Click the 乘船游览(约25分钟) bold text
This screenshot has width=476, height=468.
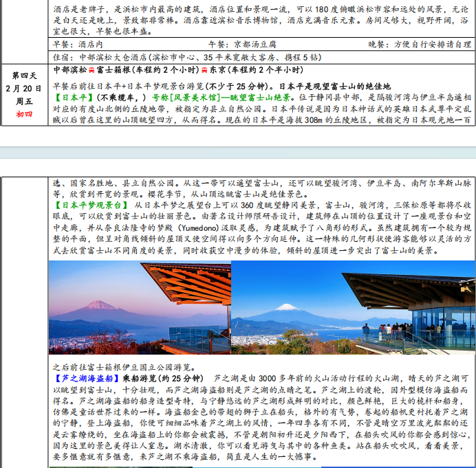(162, 378)
